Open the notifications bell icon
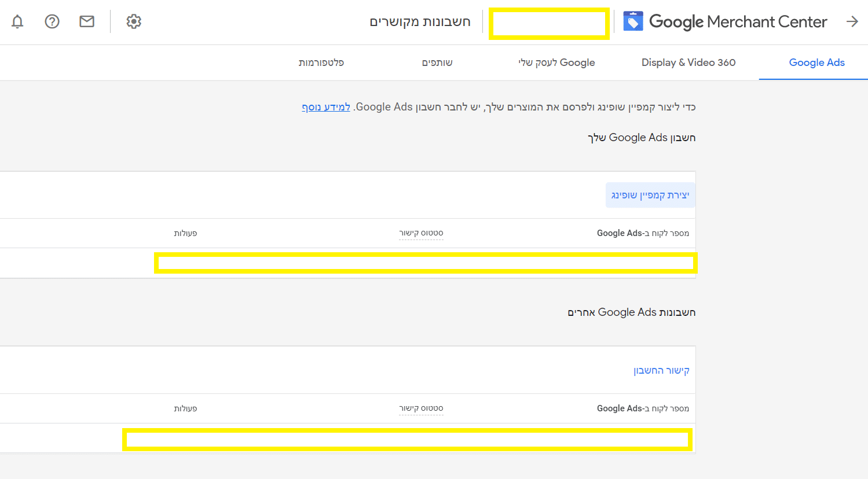The width and height of the screenshot is (868, 479). point(17,22)
